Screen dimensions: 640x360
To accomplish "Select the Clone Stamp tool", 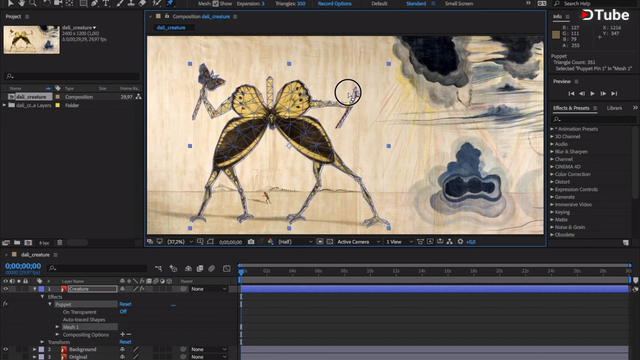I will [131, 3].
